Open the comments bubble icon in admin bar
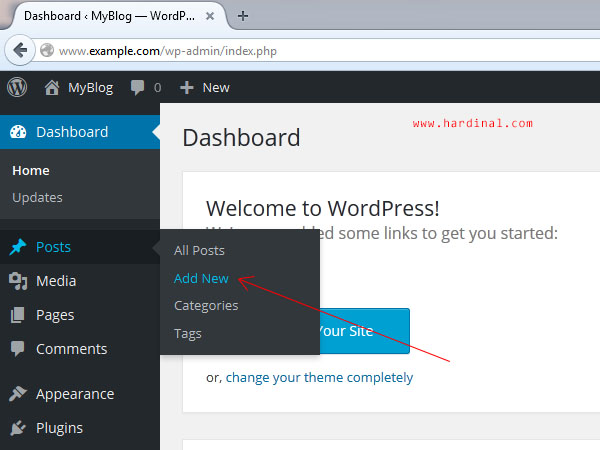600x450 pixels. click(x=137, y=88)
